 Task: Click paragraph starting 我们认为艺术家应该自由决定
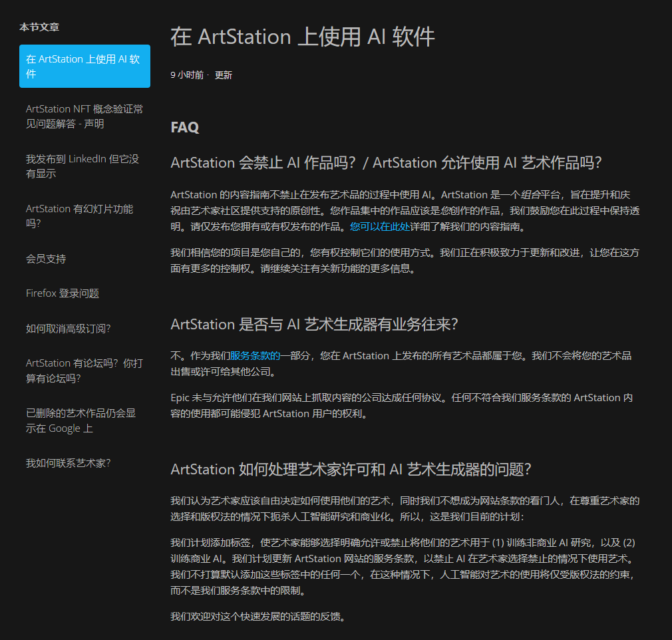(405, 508)
